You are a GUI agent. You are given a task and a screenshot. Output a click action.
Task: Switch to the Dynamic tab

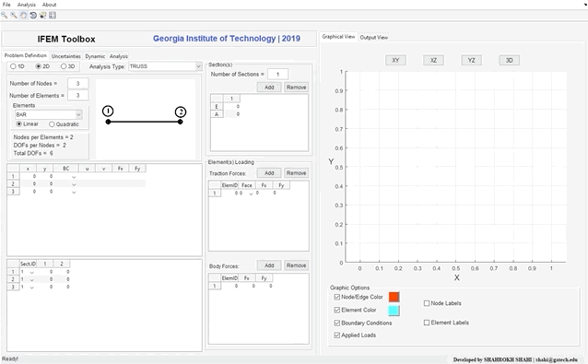(x=95, y=56)
